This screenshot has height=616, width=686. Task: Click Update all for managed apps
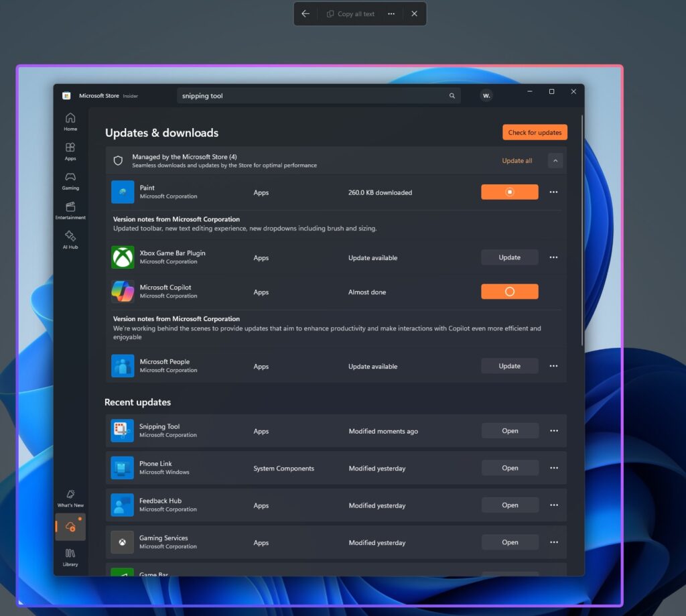pyautogui.click(x=517, y=160)
